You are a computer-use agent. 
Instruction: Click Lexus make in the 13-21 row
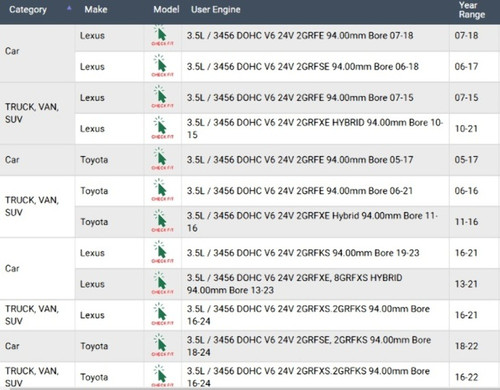[x=92, y=284]
